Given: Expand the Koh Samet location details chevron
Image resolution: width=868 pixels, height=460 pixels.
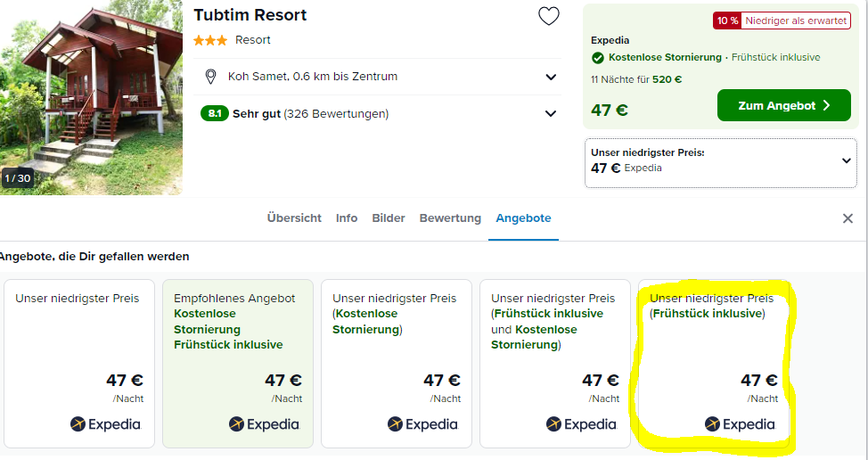Looking at the screenshot, I should click(551, 77).
